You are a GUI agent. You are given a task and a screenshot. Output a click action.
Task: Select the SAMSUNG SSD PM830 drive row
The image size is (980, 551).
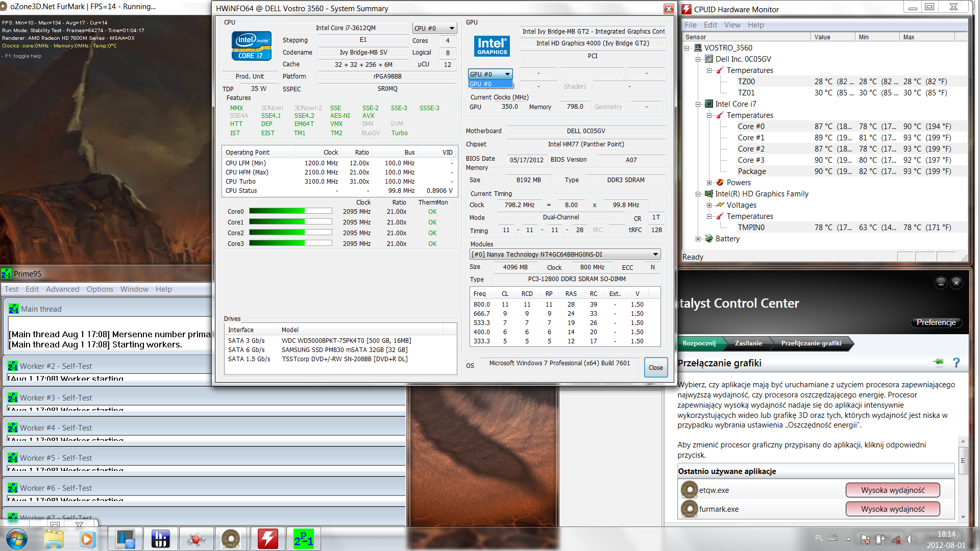coord(340,350)
